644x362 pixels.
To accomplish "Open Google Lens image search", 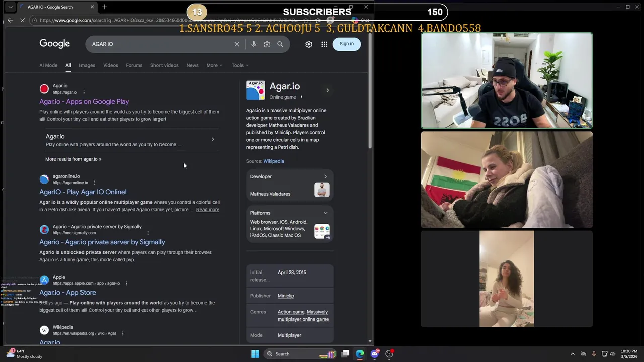I will 267,44.
